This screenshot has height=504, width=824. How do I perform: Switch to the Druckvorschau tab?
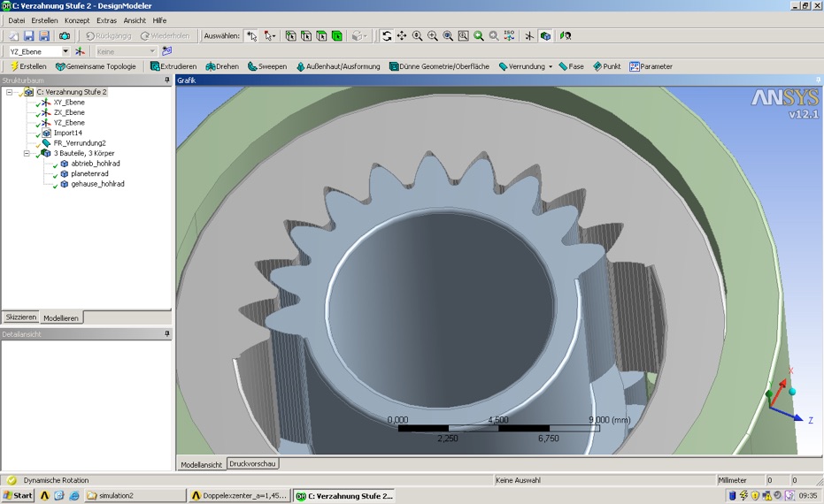tap(252, 463)
